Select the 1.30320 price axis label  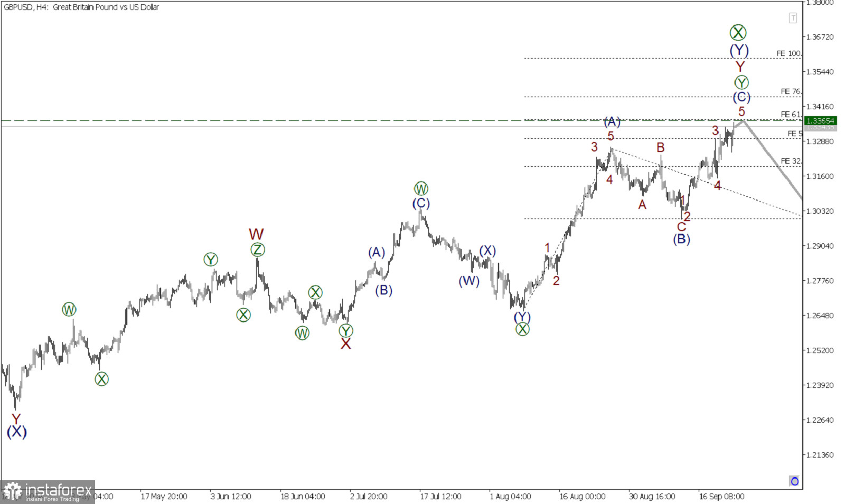pos(820,211)
